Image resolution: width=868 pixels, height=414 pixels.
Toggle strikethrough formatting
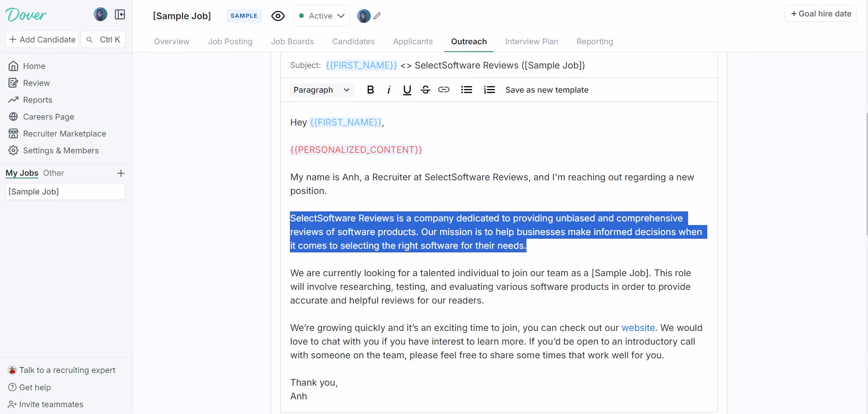tap(426, 90)
